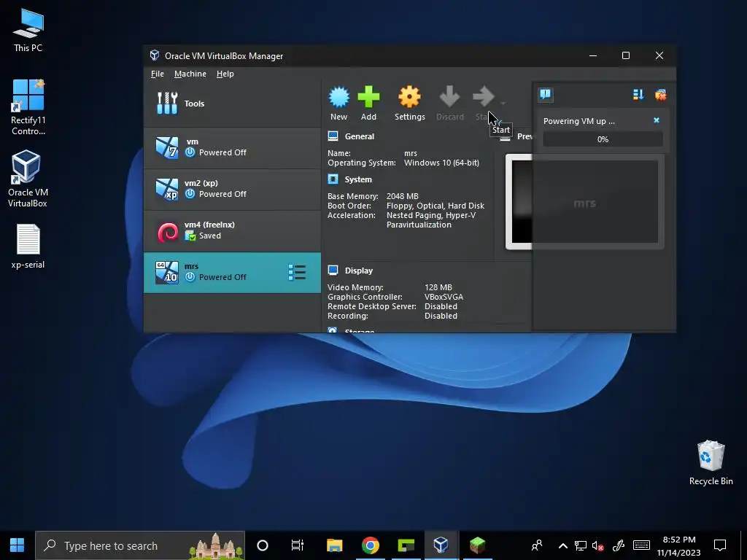Select the xp-serial text file
The width and height of the screenshot is (747, 560).
(x=28, y=246)
